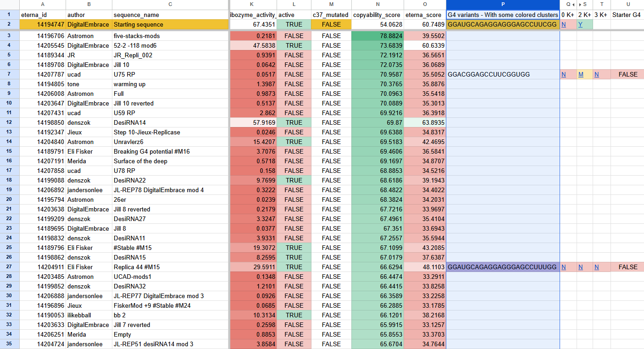Select copyability score 78.8824 cell
Image resolution: width=644 pixels, height=349 pixels.
click(x=378, y=36)
